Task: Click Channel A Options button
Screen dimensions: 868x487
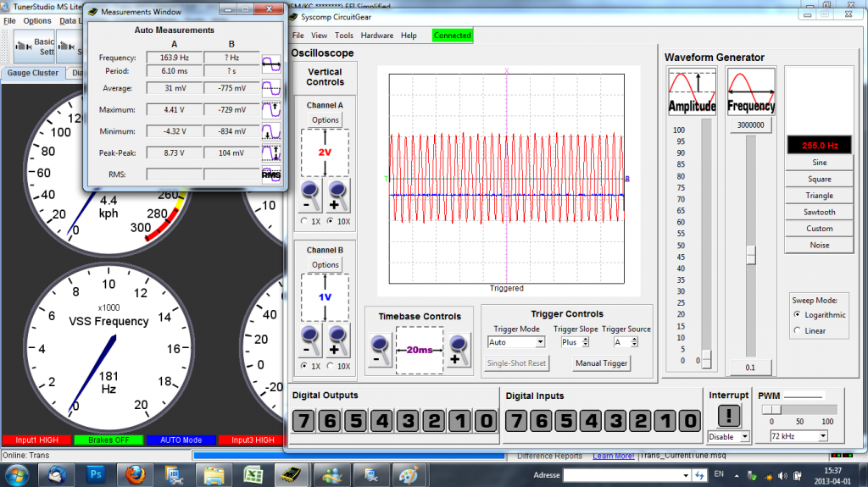Action: (x=325, y=120)
